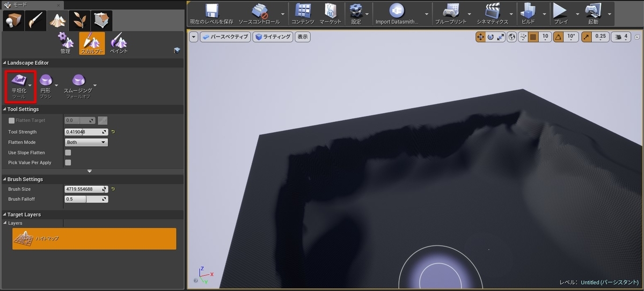Select the ハイトマップ target layer
This screenshot has width=644, height=291.
point(94,238)
